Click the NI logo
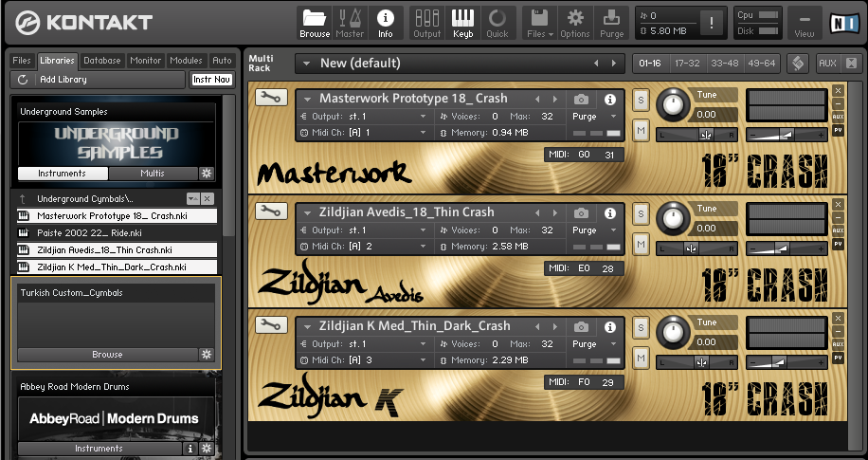 coord(844,24)
